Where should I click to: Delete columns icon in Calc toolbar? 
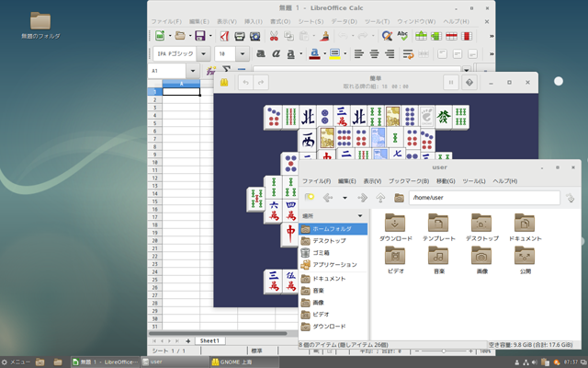tap(467, 36)
